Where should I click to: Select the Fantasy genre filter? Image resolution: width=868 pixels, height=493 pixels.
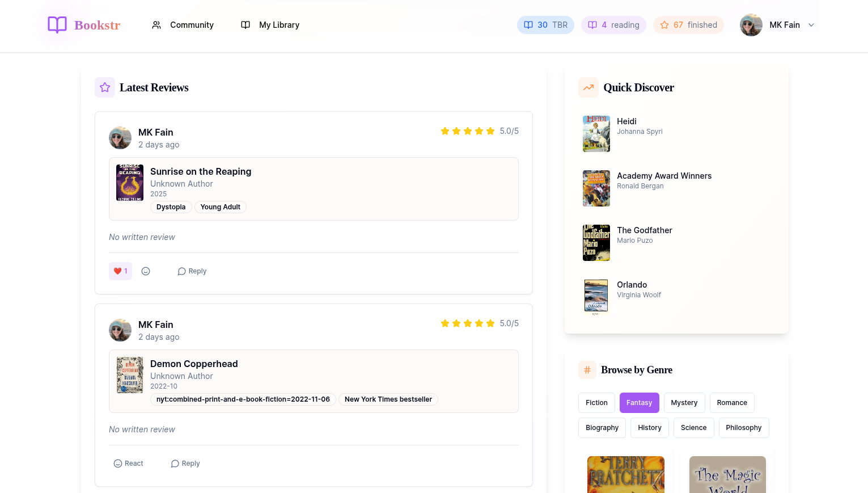click(x=640, y=402)
